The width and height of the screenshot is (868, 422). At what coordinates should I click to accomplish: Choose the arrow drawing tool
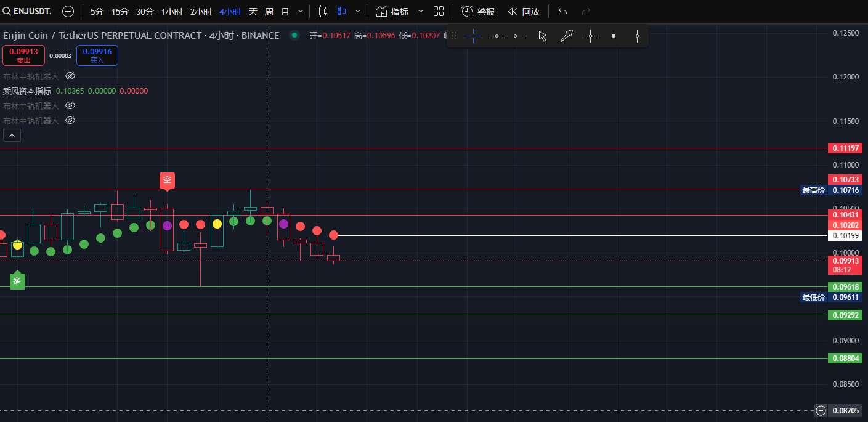click(x=566, y=36)
